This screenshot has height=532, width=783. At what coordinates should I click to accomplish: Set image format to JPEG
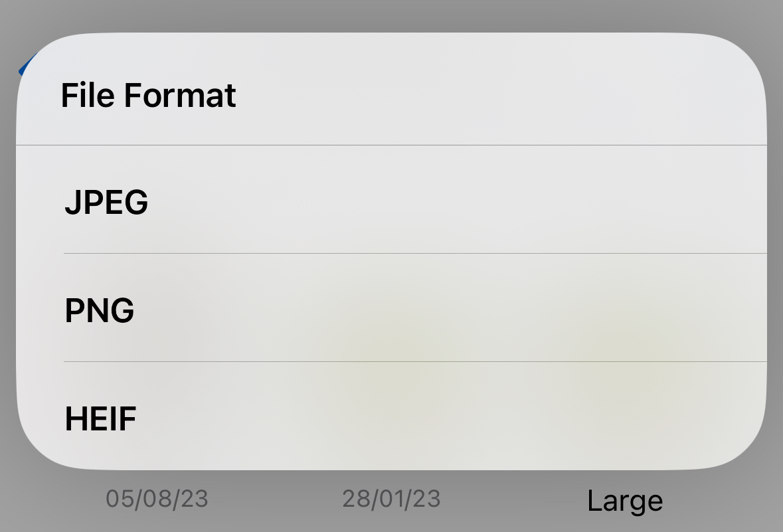click(x=392, y=199)
